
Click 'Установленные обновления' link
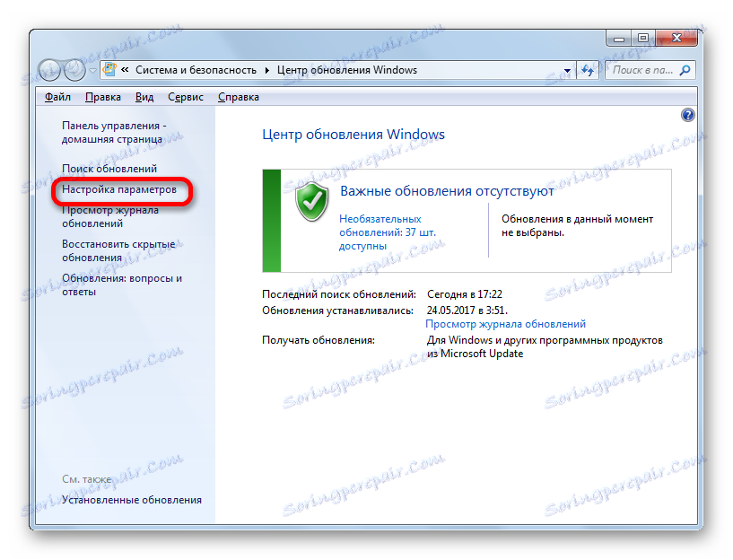132,500
